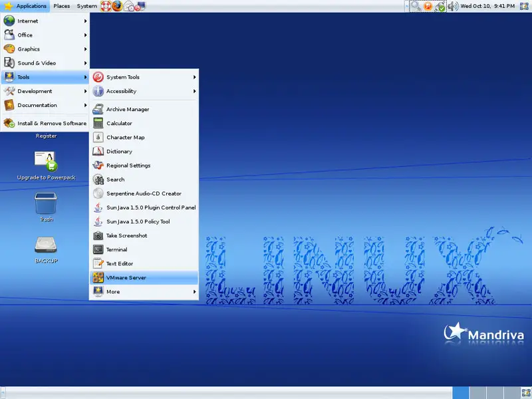Click the clock showing Wed Oct 10, 9:41 PM
Screen dimensions: 532x399
tap(487, 6)
